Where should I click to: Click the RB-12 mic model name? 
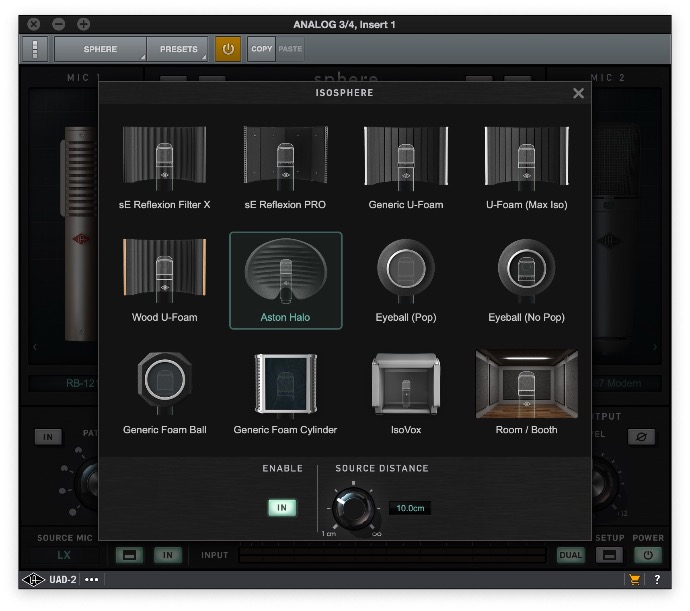coord(81,383)
